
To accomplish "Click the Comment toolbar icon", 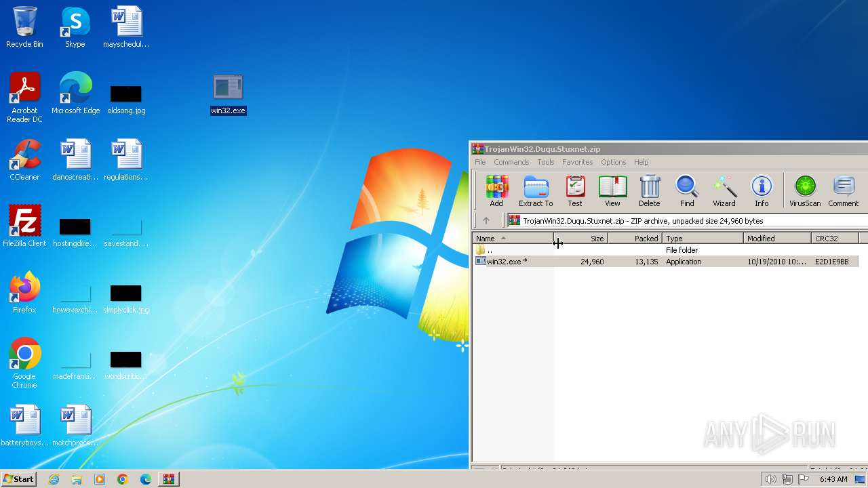I will (x=844, y=191).
